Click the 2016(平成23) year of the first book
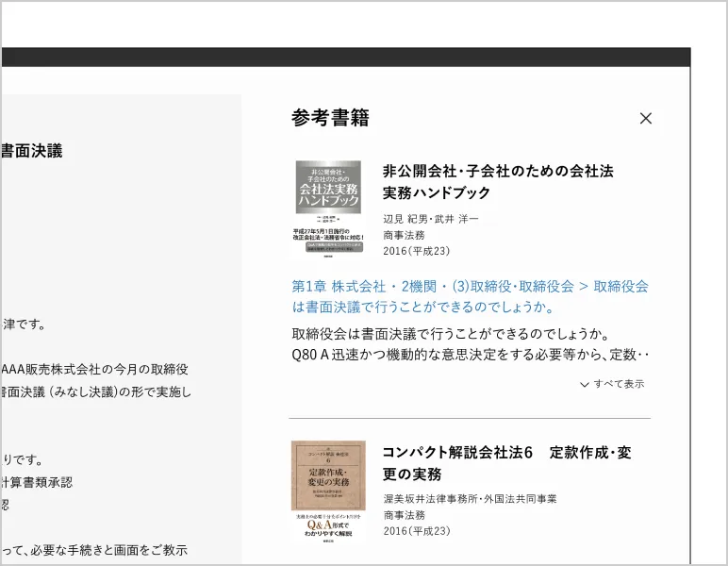 417,251
